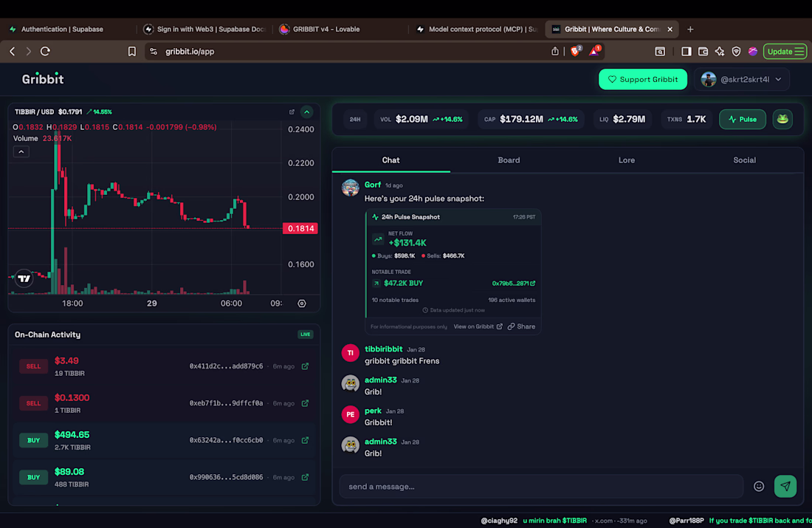Open a new browser tab
Image resolution: width=812 pixels, height=528 pixels.
[690, 29]
